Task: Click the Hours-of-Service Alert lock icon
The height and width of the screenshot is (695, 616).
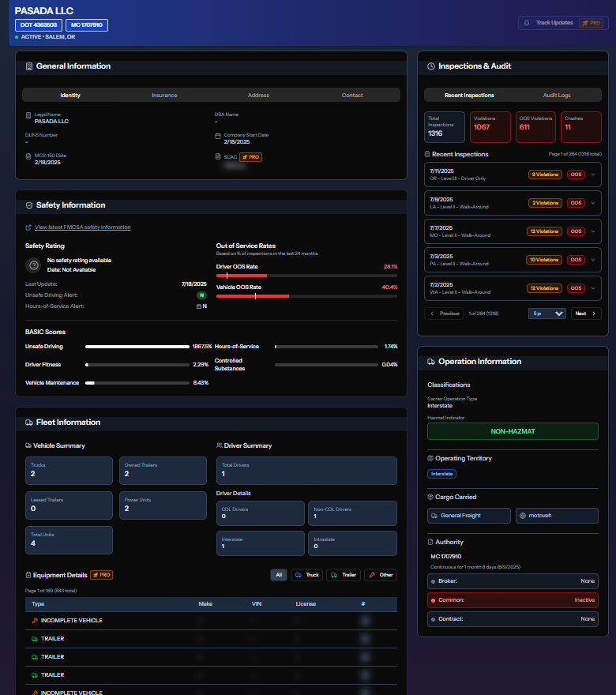Action: pyautogui.click(x=199, y=306)
